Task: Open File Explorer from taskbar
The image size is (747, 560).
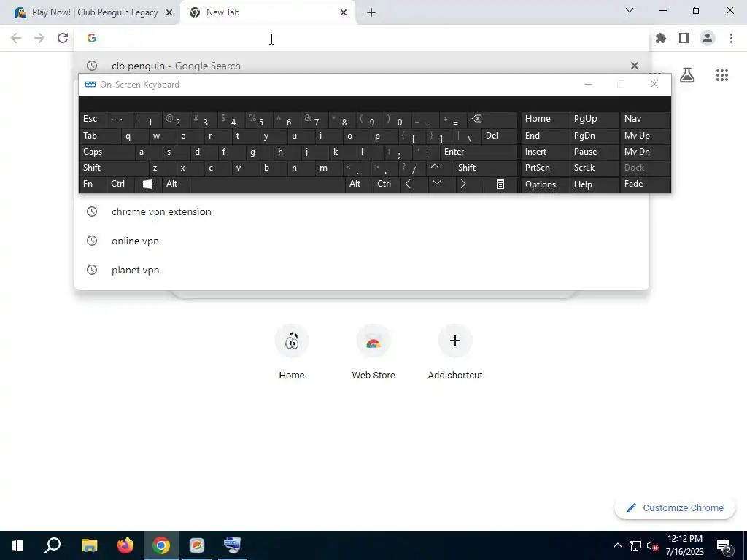Action: pyautogui.click(x=89, y=545)
